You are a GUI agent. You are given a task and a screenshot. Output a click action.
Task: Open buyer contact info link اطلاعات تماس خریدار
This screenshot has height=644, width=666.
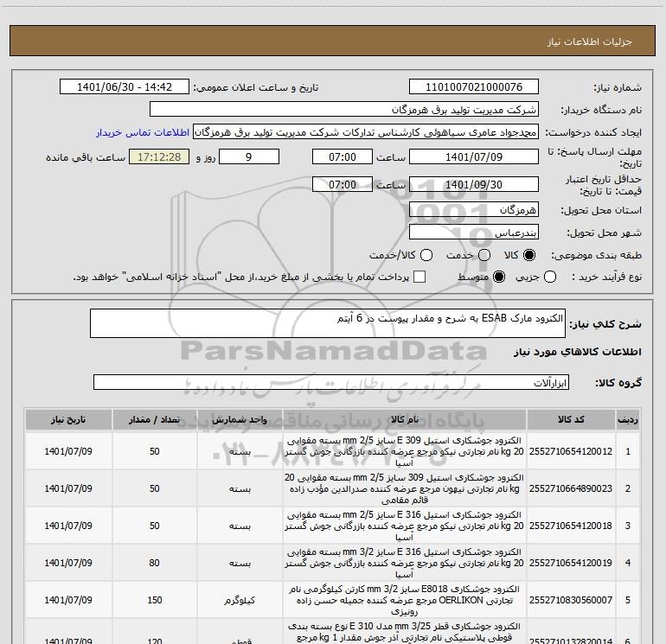pyautogui.click(x=143, y=132)
